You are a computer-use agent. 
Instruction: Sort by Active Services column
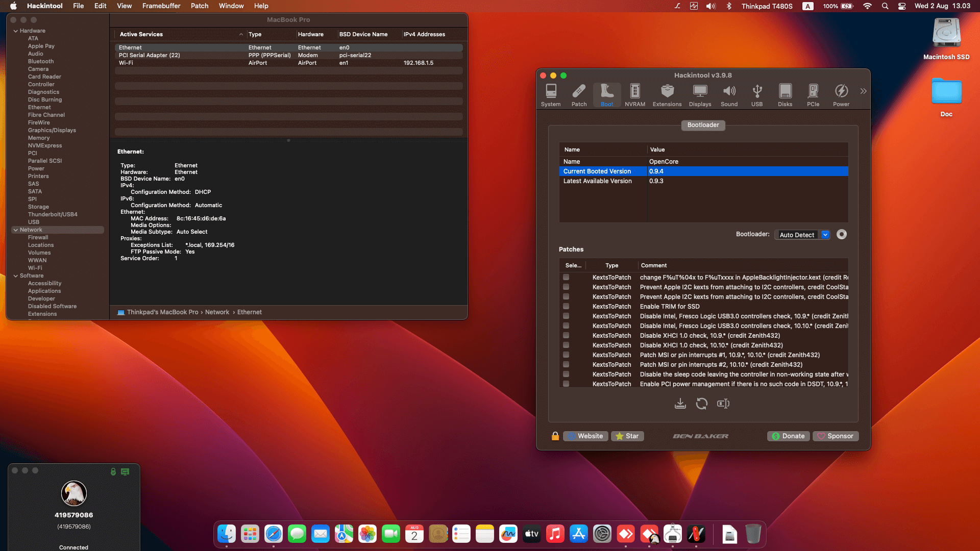coord(181,34)
